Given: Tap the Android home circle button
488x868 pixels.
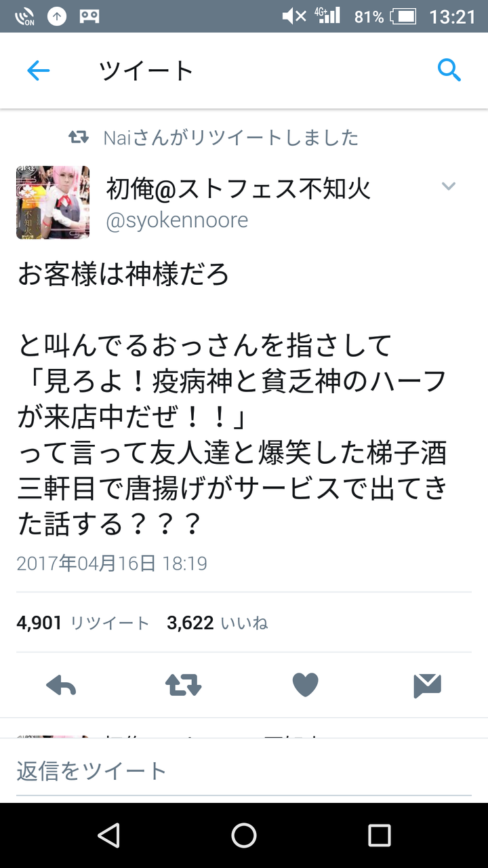Looking at the screenshot, I should [x=244, y=835].
